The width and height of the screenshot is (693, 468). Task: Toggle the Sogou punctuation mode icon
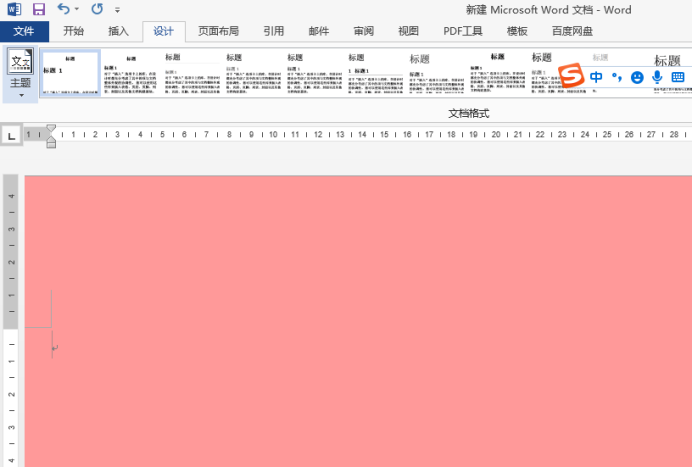pyautogui.click(x=617, y=77)
